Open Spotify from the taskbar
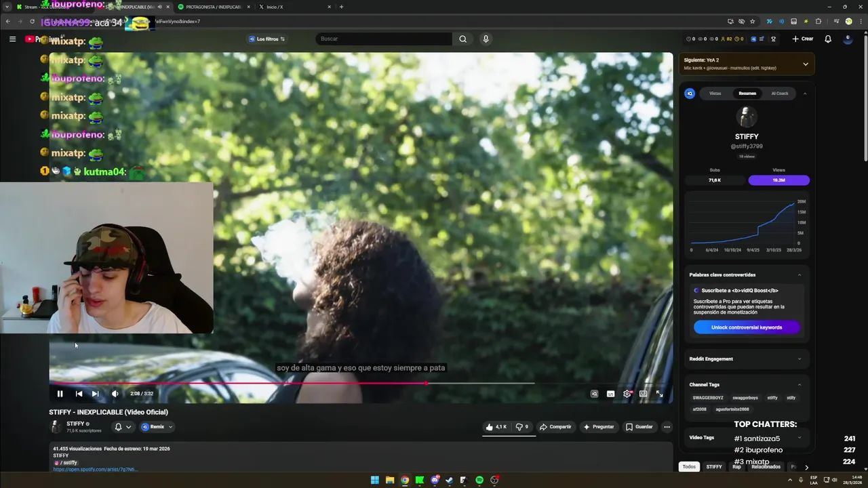868x488 pixels. 479,480
